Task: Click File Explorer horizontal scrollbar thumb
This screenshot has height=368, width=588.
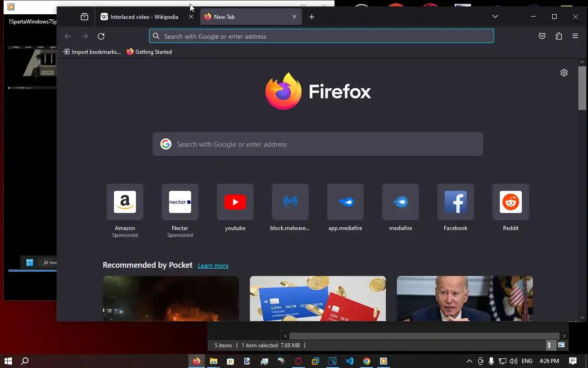Action: (x=424, y=336)
